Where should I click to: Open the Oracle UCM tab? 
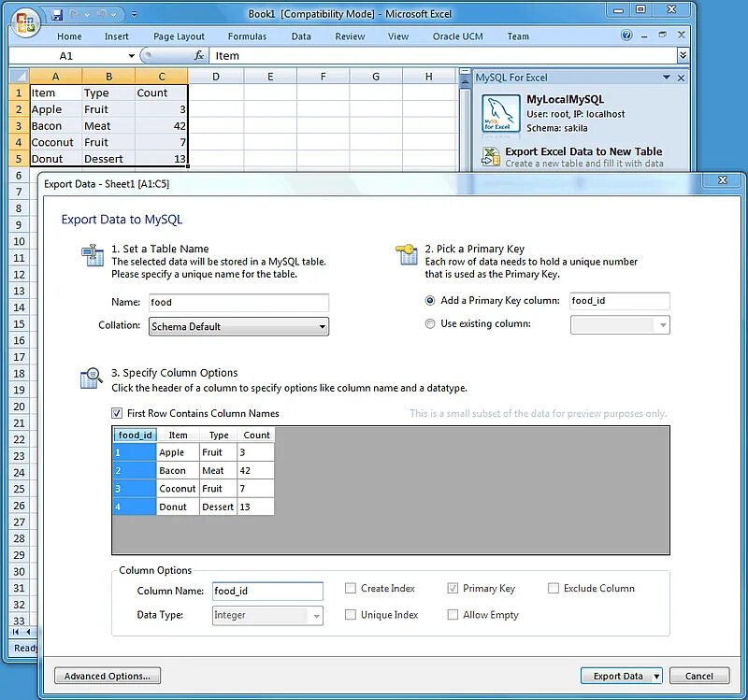(x=457, y=36)
